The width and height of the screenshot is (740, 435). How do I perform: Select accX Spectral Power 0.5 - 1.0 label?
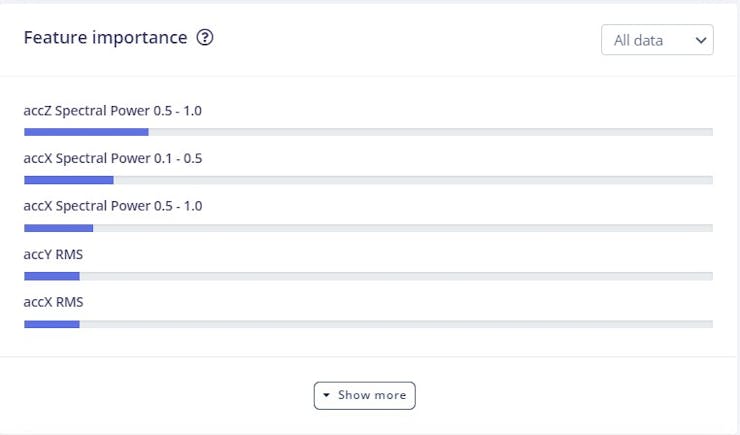(112, 206)
